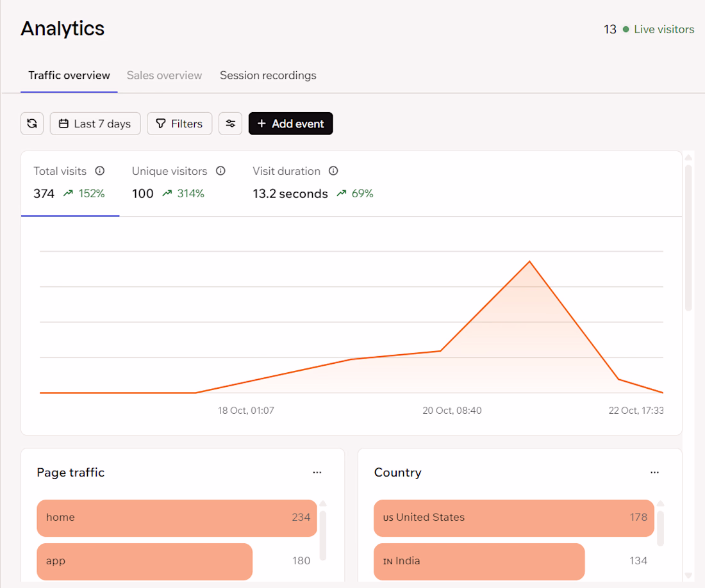This screenshot has height=588, width=705.
Task: Open the Filters menu
Action: click(x=179, y=124)
